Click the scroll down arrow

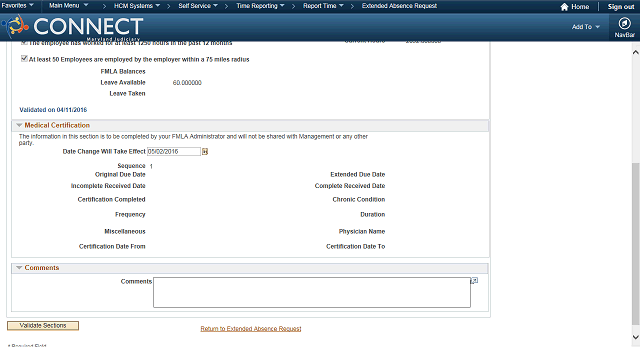636,337
